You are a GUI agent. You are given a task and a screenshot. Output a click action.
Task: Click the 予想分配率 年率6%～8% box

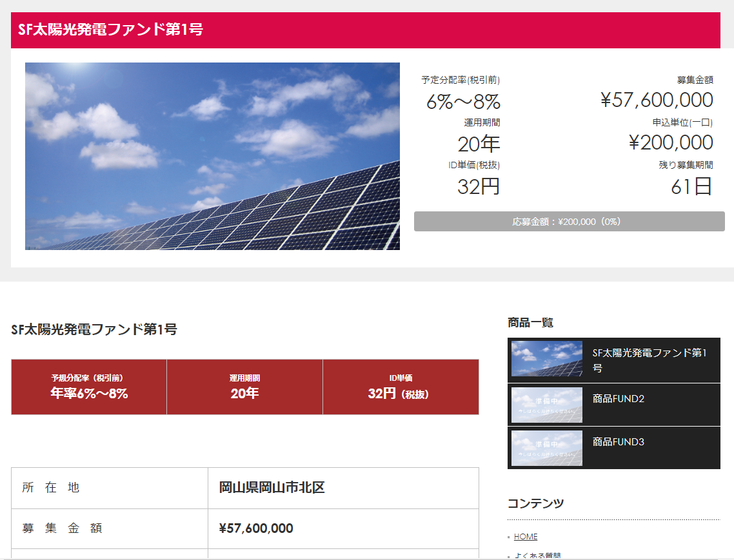click(89, 387)
